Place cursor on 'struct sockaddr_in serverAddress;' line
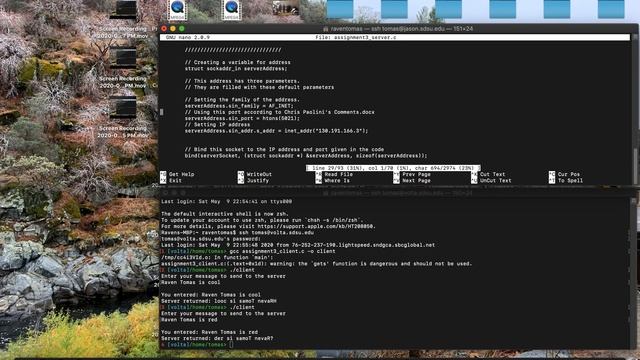 coord(236,69)
